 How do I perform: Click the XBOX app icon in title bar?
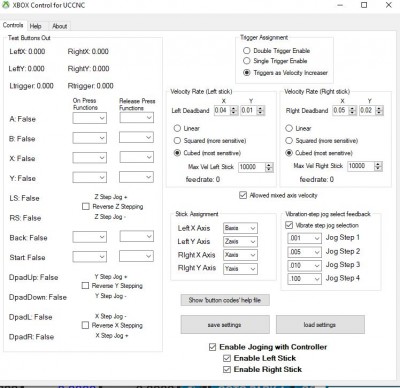point(6,5)
